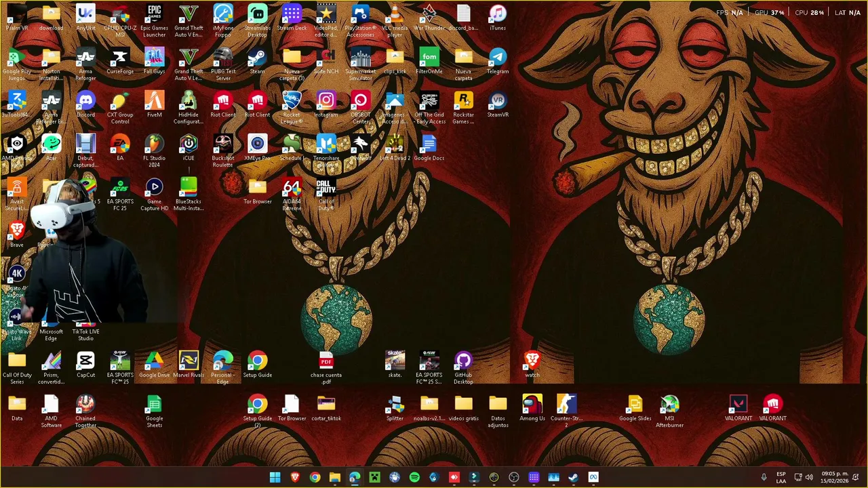Open Windows Start menu

[x=275, y=477]
